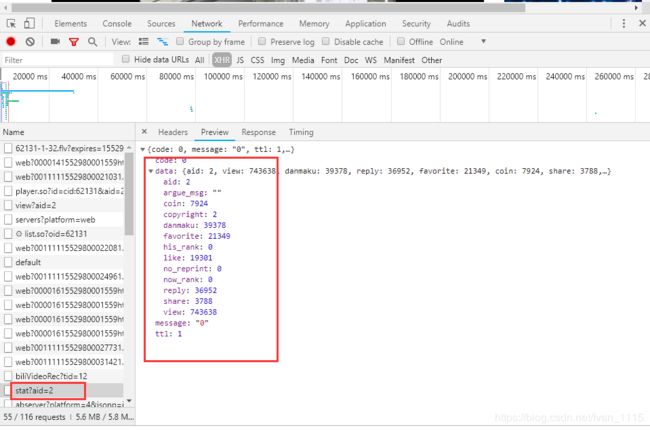This screenshot has height=430, width=650.
Task: Click the view: 743638 value line
Action: pos(190,312)
